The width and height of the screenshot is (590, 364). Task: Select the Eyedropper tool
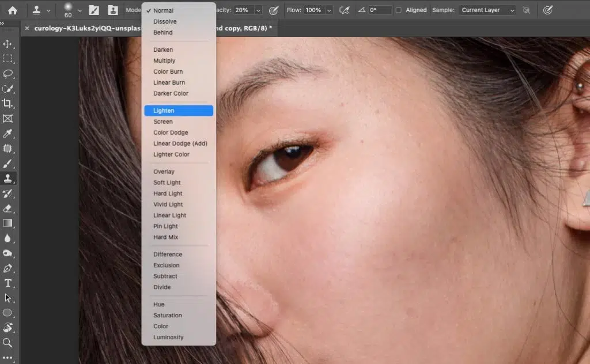pos(9,134)
